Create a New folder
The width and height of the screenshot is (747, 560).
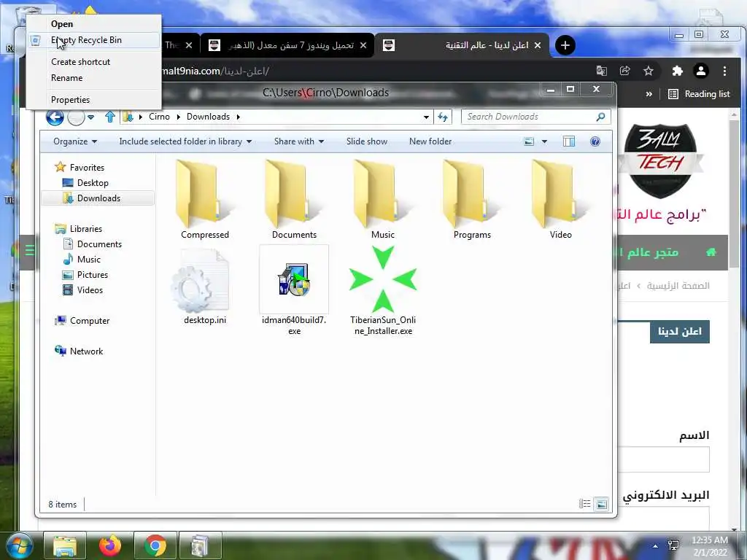click(x=430, y=141)
